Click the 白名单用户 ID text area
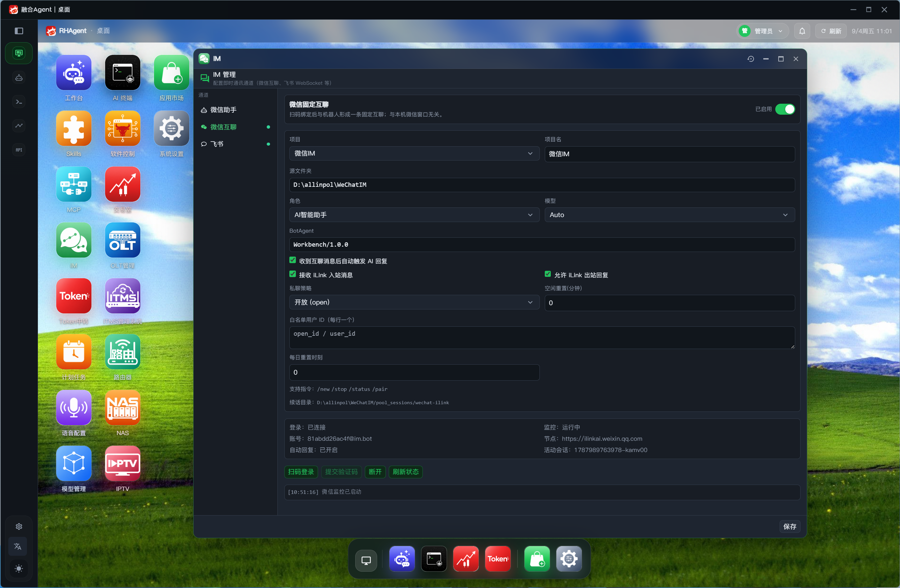900x588 pixels. (x=542, y=338)
